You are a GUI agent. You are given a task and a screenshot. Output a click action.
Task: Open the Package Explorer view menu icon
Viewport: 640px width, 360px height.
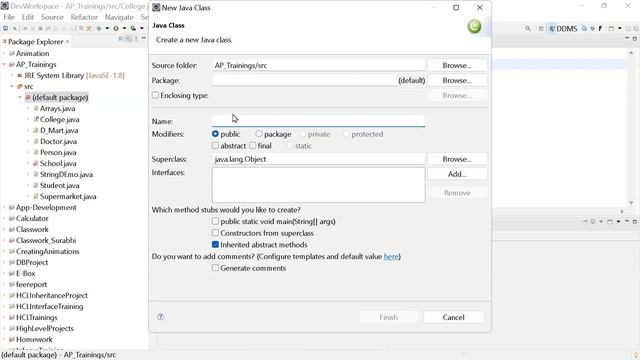pos(136,39)
